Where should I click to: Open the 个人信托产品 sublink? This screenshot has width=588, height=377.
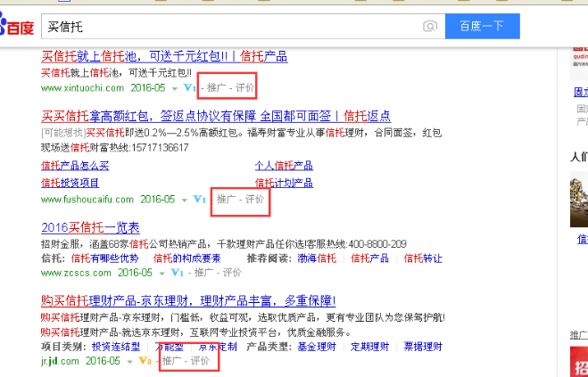[284, 166]
